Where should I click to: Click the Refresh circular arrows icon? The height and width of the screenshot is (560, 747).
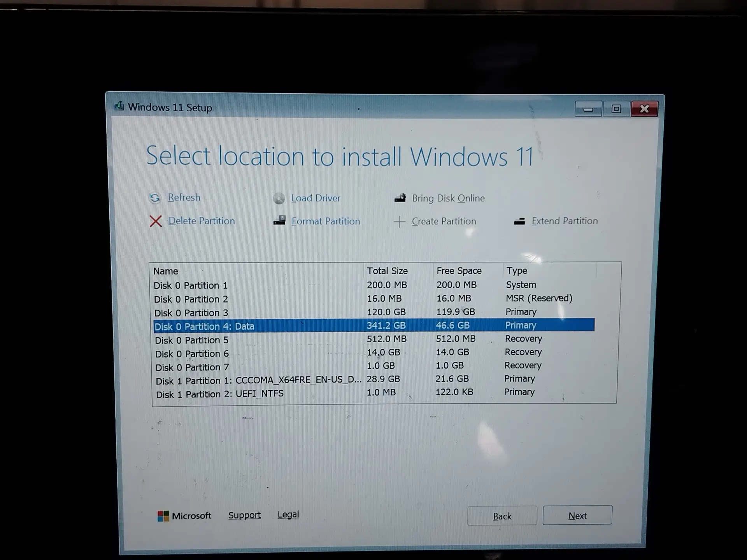point(155,198)
